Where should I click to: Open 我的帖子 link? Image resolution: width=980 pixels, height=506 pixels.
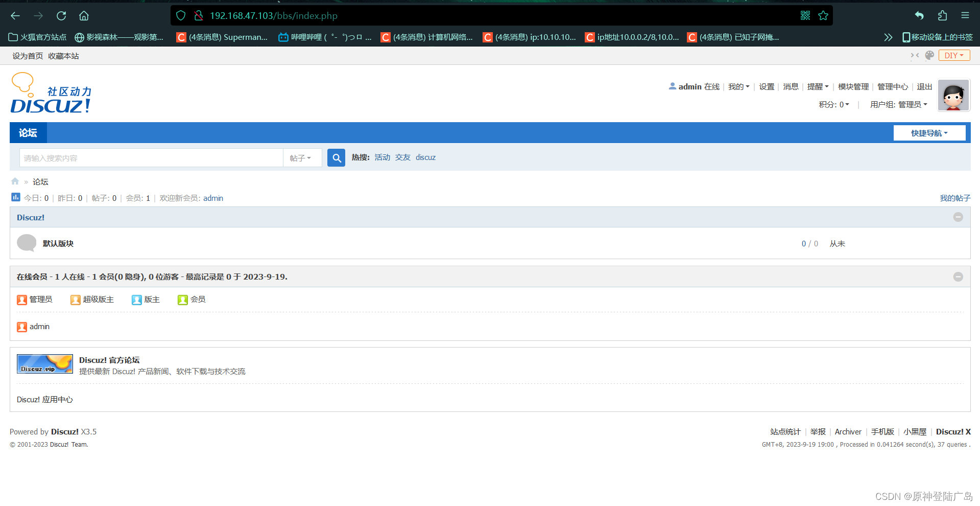tap(955, 198)
